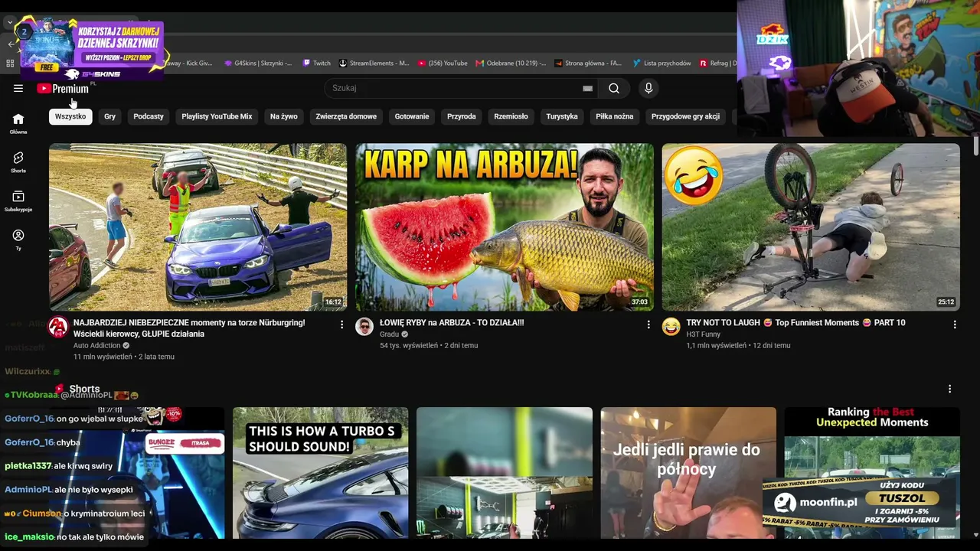Open the G4Skins | Skrzynki bookmark
This screenshot has width=980, height=551.
point(258,64)
